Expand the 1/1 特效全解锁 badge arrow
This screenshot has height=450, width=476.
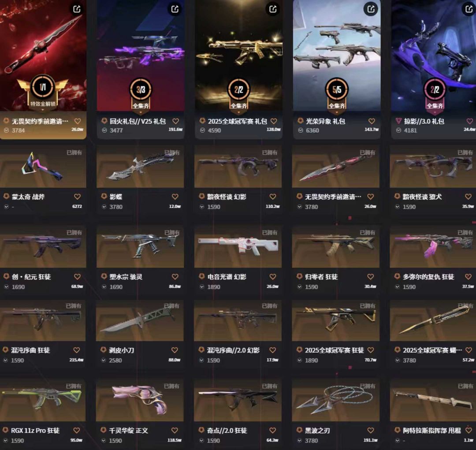pyautogui.click(x=42, y=110)
